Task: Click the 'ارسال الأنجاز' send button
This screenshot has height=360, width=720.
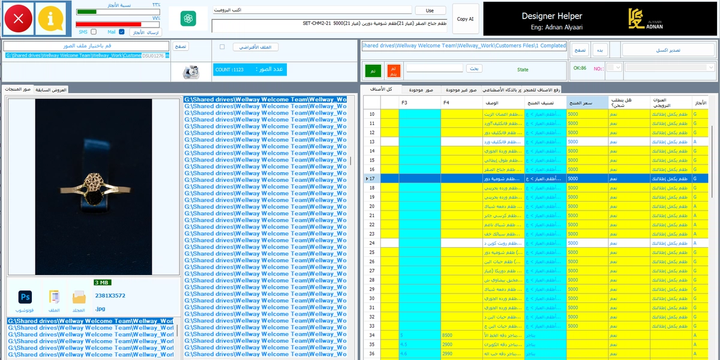Action: point(145,32)
